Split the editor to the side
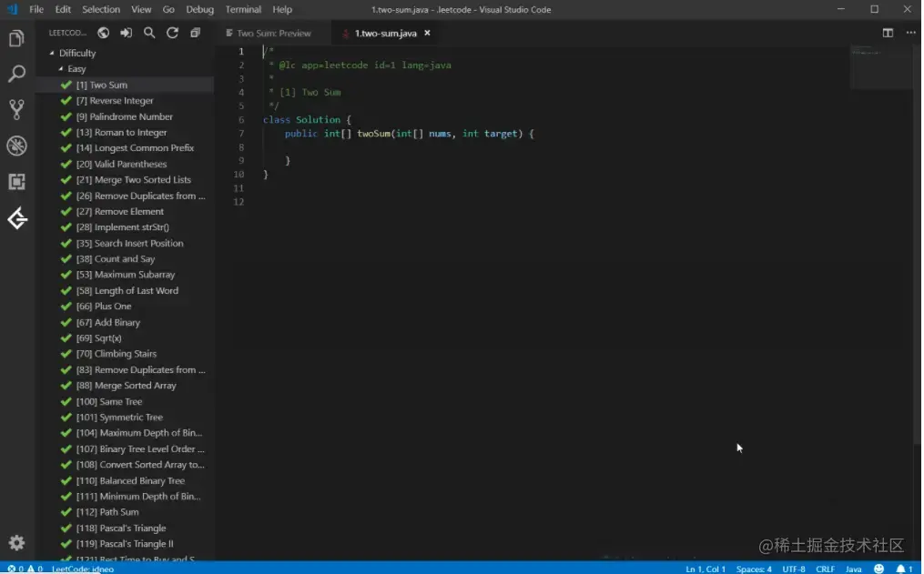Screen dimensions: 924x574 pyautogui.click(x=888, y=33)
